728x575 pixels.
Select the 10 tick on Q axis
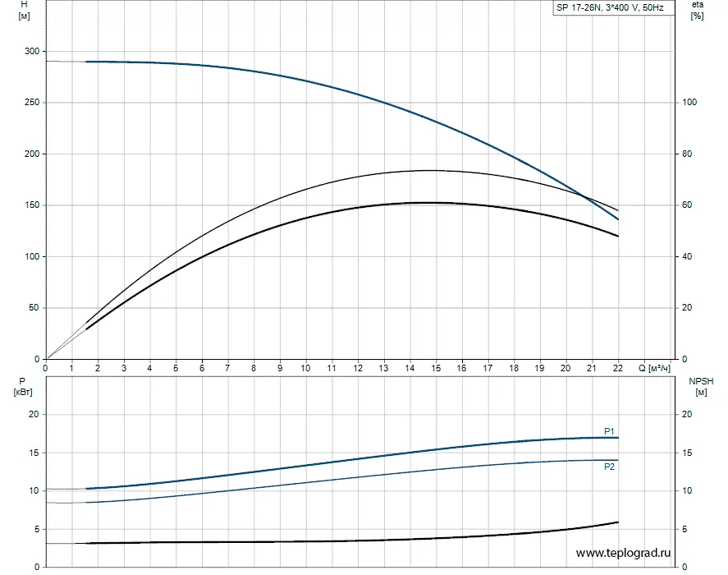coord(305,368)
